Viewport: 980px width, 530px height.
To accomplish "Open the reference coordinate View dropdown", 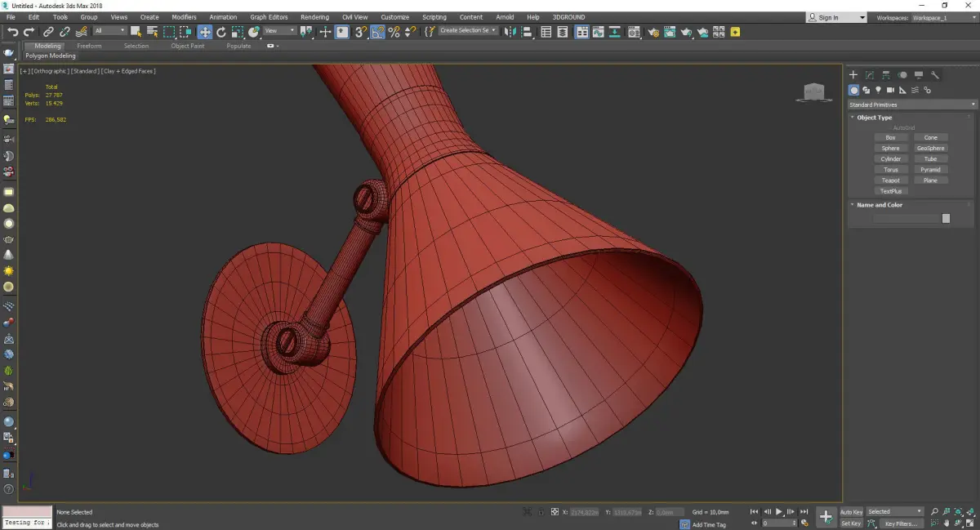I will point(279,31).
